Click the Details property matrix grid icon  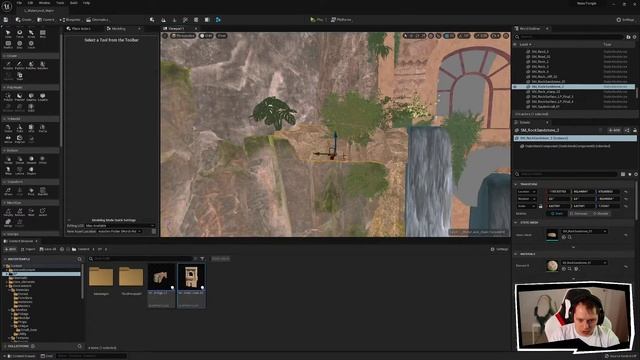coord(623,174)
